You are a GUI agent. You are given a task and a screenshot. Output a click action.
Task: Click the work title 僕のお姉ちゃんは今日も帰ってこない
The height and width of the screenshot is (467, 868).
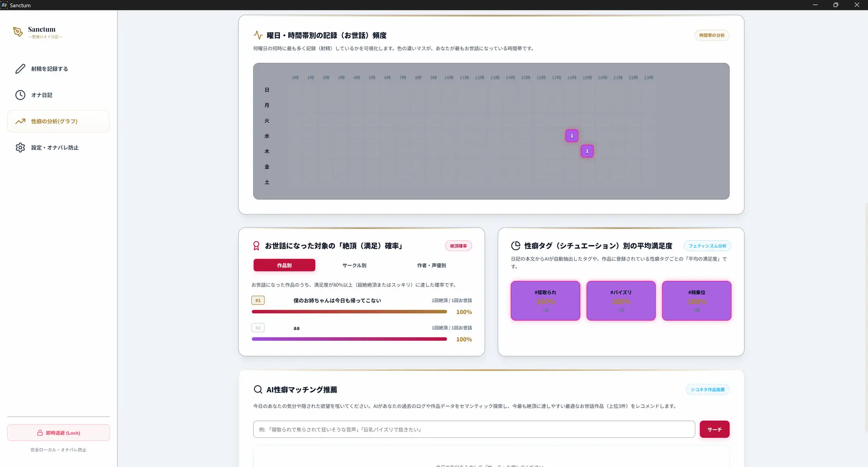[x=337, y=301]
